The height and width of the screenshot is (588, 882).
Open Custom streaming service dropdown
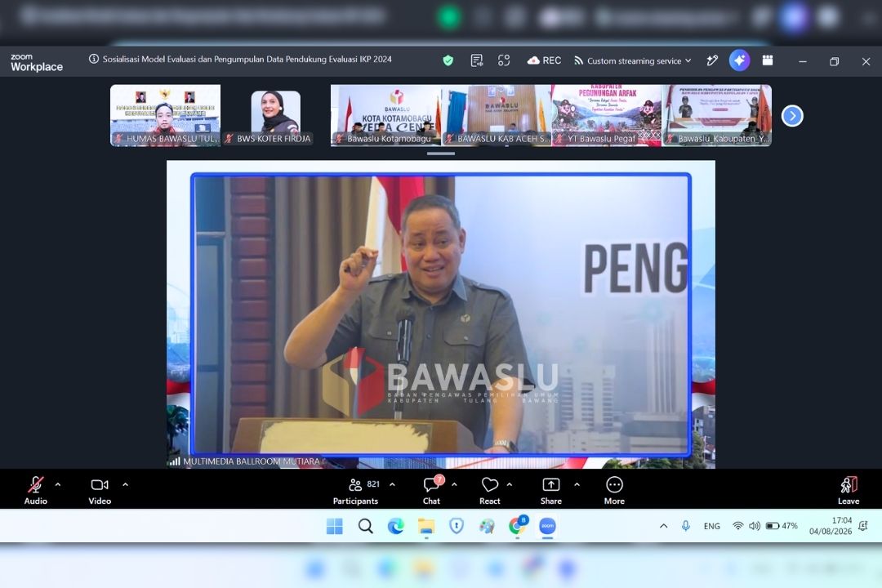click(633, 60)
